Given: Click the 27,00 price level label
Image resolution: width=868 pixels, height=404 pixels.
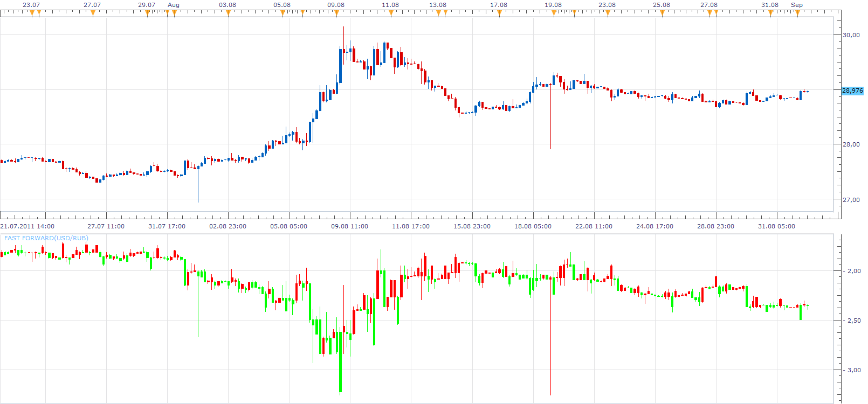Looking at the screenshot, I should [x=851, y=200].
